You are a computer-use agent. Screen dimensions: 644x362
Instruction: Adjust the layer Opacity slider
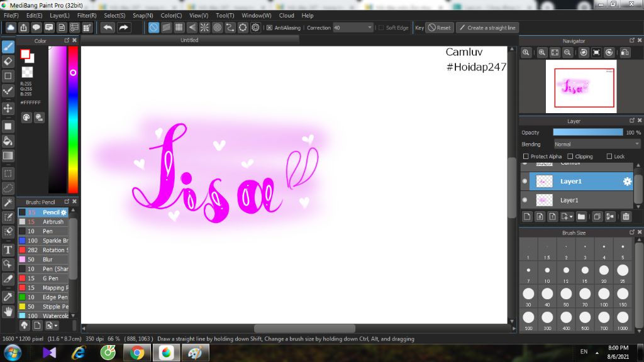588,132
